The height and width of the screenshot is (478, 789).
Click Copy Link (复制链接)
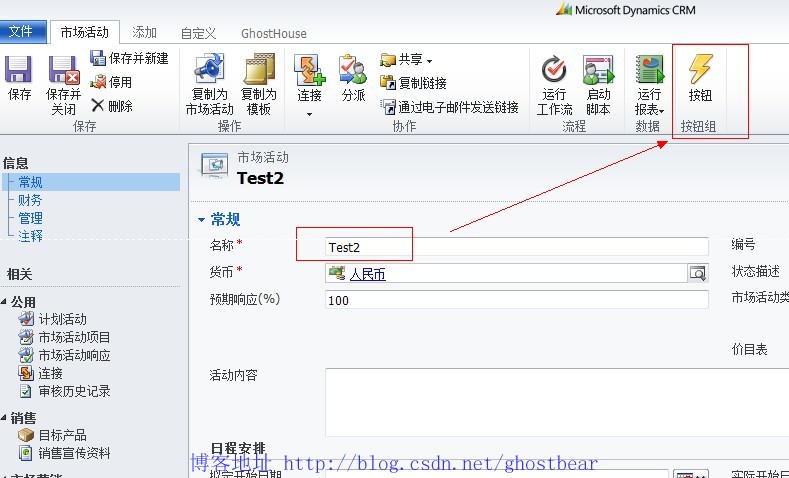[x=414, y=83]
